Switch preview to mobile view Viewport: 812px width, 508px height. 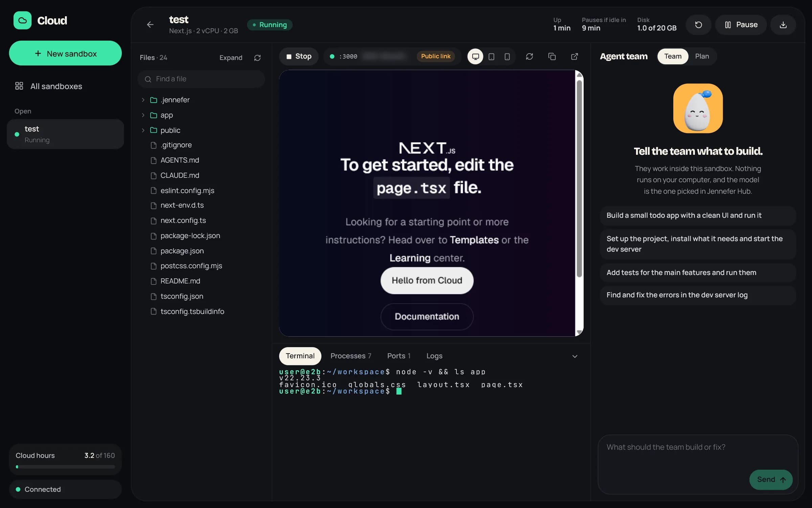(x=507, y=56)
